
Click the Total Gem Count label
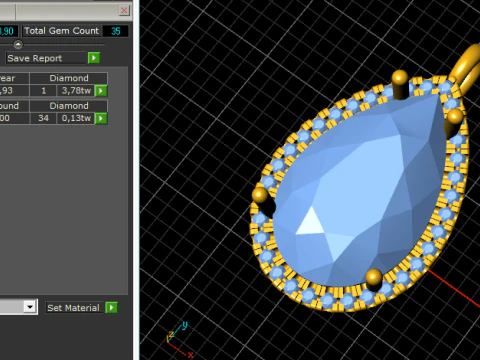pos(62,31)
